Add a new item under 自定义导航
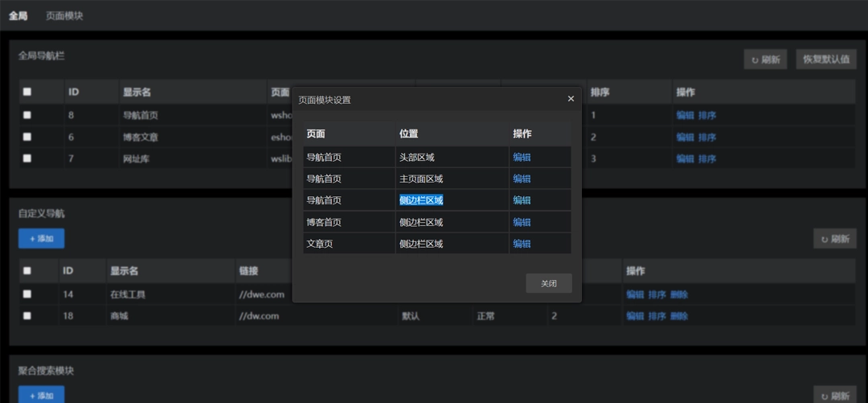 click(x=41, y=239)
